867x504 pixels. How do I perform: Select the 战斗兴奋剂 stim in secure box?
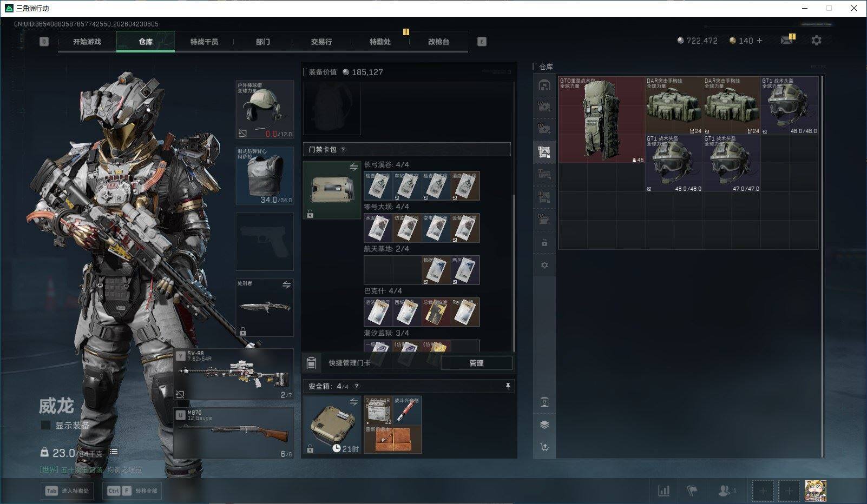tap(408, 410)
